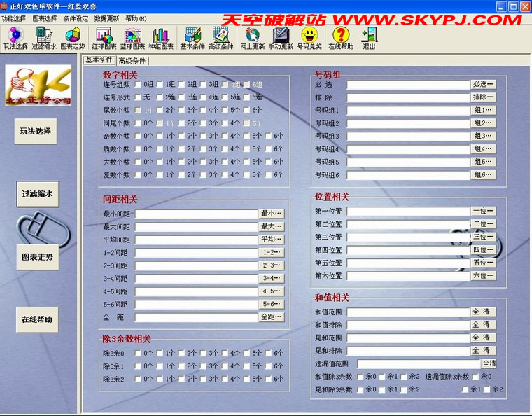Click the 和值范围 input field

[x=407, y=312]
